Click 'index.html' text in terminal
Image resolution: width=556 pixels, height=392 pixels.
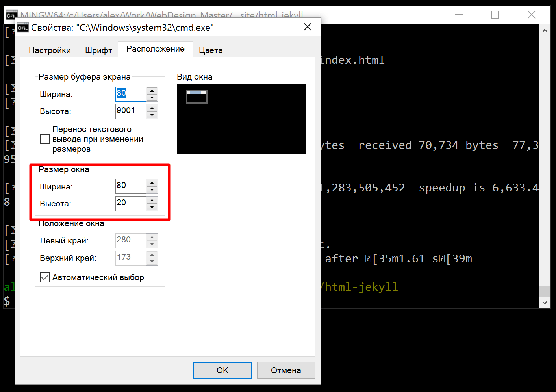click(x=353, y=60)
